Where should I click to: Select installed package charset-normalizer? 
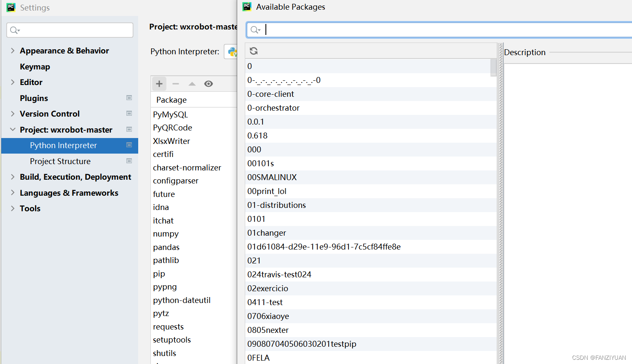pyautogui.click(x=187, y=167)
